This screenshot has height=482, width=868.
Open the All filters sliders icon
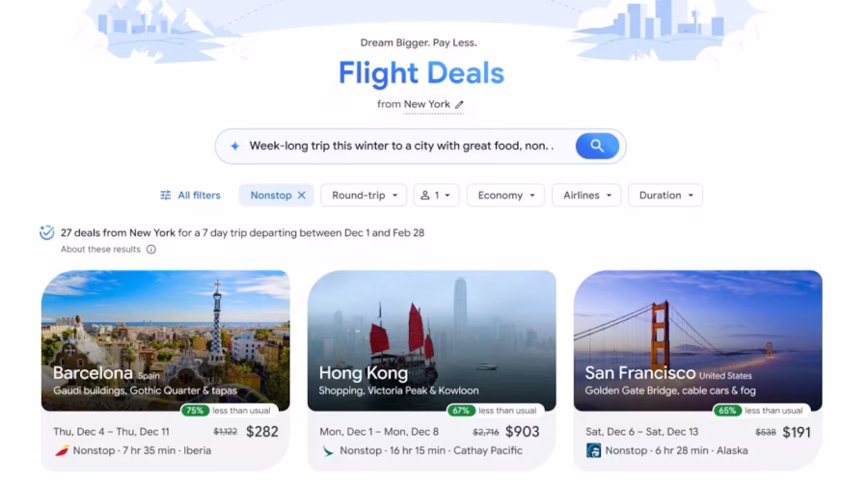(166, 196)
